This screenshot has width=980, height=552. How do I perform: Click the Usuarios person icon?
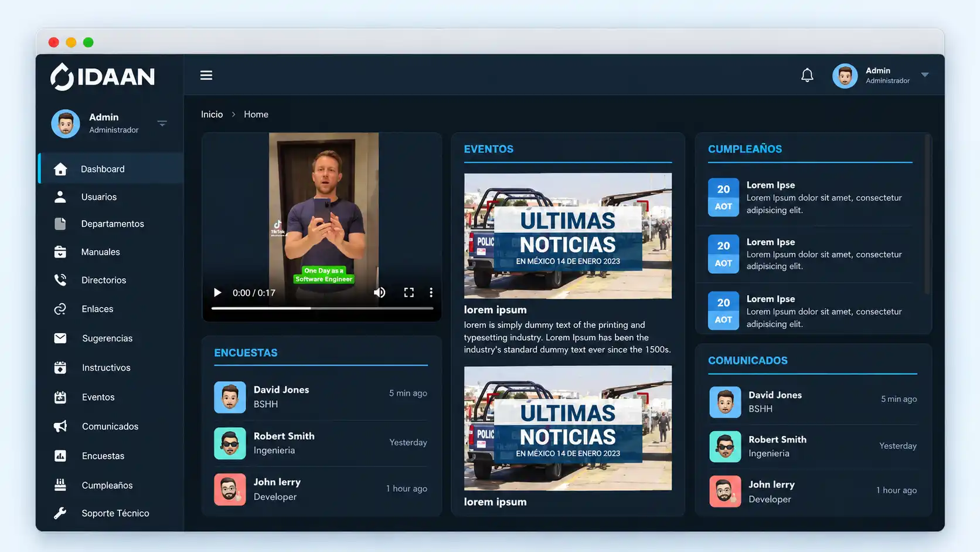click(60, 197)
